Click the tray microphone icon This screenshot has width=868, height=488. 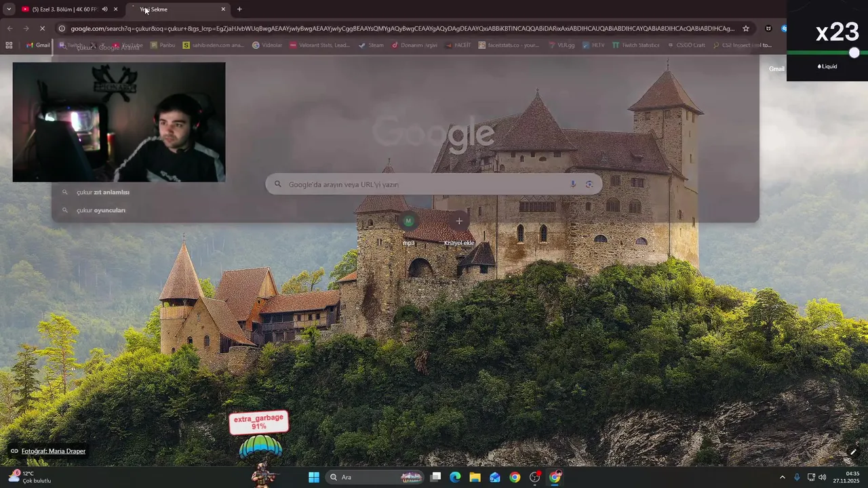[x=797, y=477]
